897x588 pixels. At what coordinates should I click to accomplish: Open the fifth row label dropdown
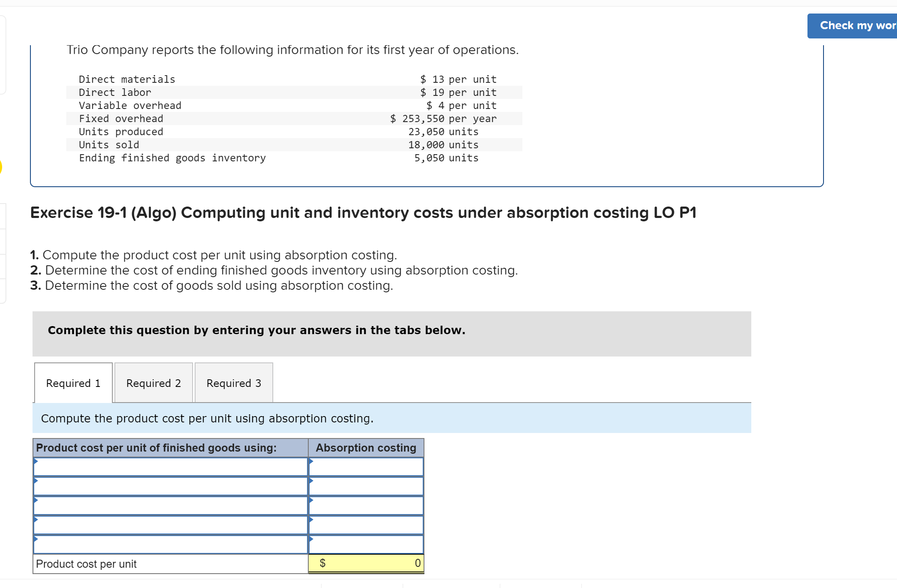click(x=169, y=544)
